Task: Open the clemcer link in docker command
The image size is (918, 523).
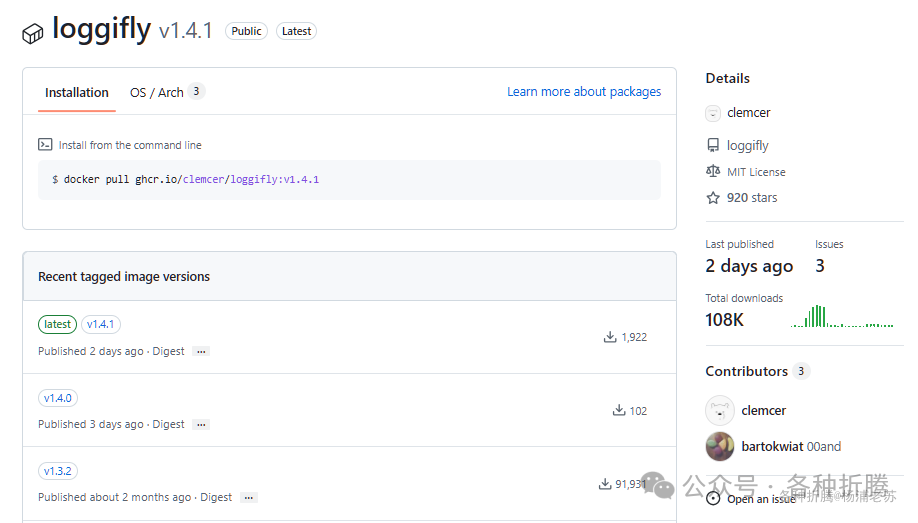Action: click(x=203, y=179)
